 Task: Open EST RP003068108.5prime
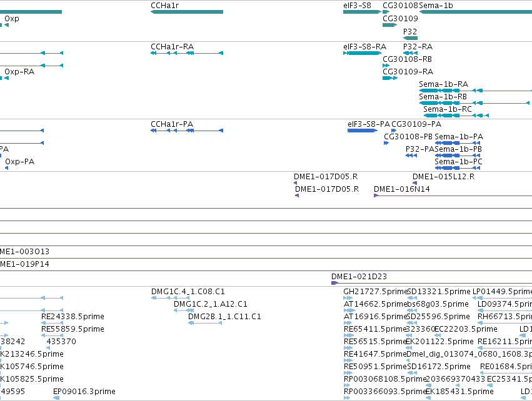click(347, 385)
